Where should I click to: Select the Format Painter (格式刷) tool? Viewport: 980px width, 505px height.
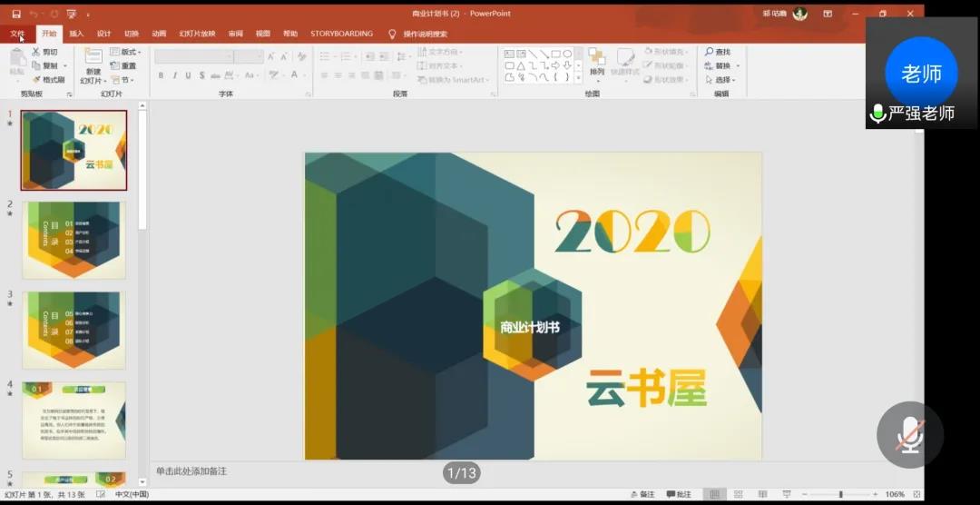tap(48, 79)
